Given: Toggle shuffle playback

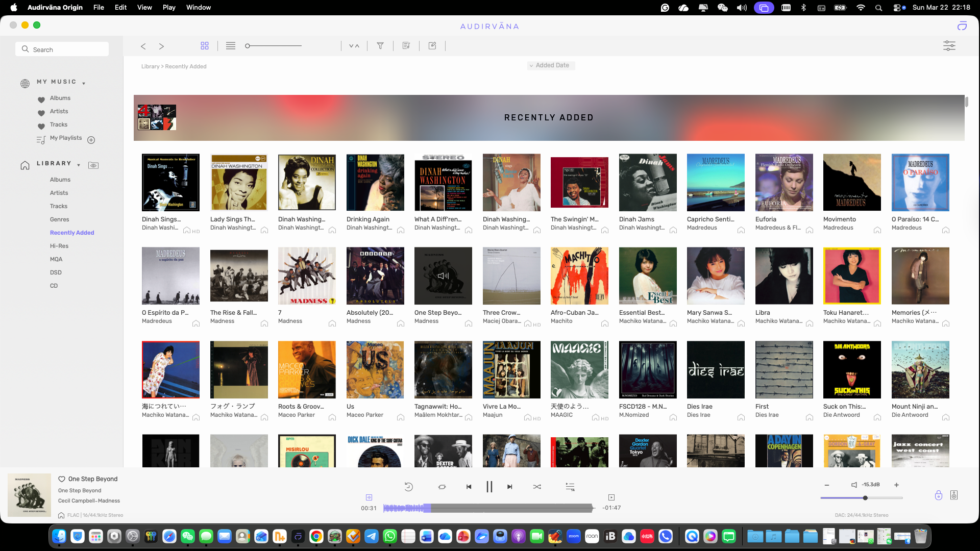Looking at the screenshot, I should coord(537,487).
